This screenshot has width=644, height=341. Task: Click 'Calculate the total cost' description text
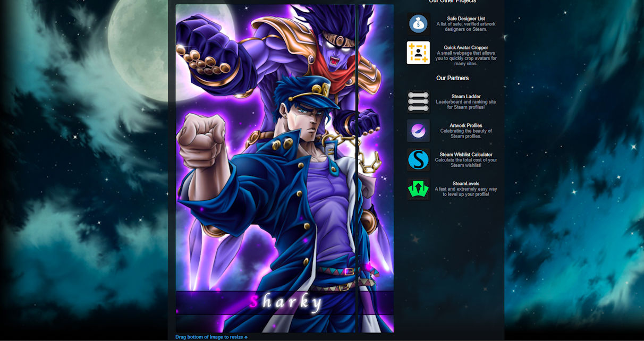pyautogui.click(x=466, y=163)
